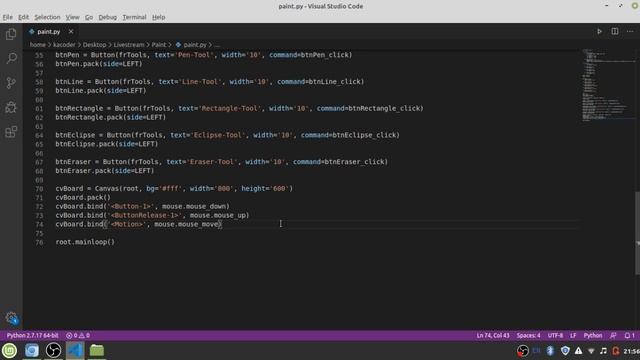Open the Terminal menu
640x360 pixels.
coord(134,17)
